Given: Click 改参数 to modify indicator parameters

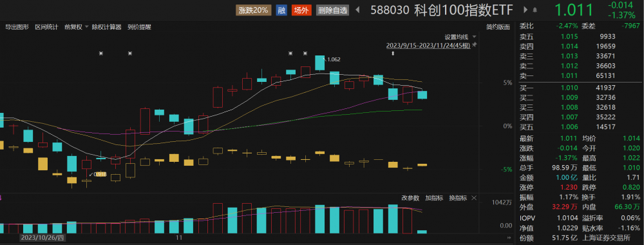Looking at the screenshot, I should (410, 198).
